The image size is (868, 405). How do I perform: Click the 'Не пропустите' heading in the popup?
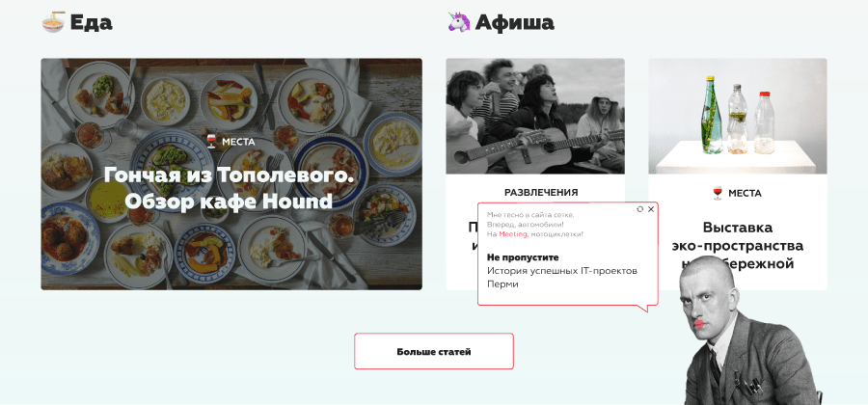click(x=523, y=257)
